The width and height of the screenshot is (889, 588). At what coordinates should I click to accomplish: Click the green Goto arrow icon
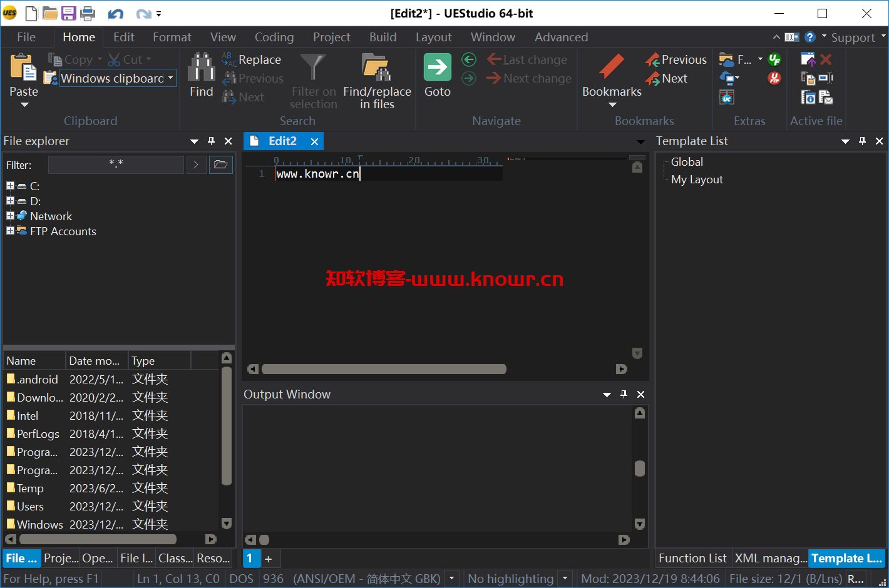(438, 67)
